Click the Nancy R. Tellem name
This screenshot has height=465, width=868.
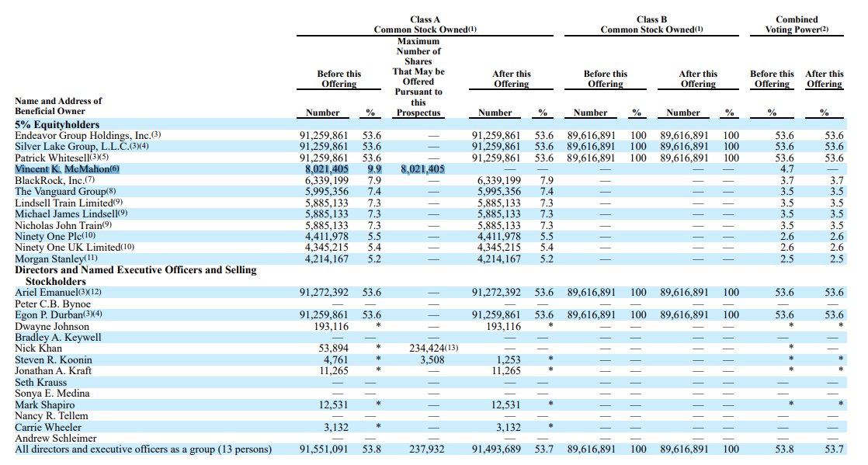tap(51, 416)
